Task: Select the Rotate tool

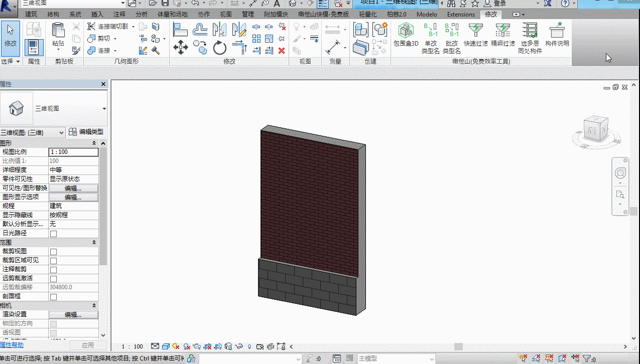Action: 219,48
